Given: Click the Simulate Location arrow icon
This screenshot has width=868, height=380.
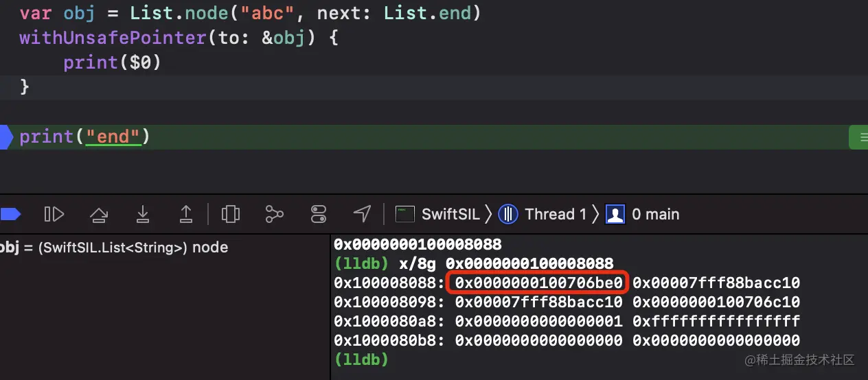Looking at the screenshot, I should pos(362,215).
